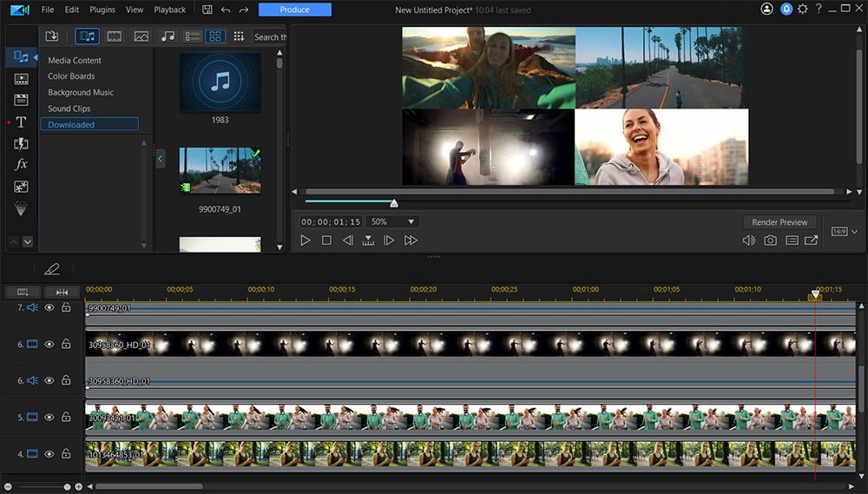Lock video track 4

[66, 453]
